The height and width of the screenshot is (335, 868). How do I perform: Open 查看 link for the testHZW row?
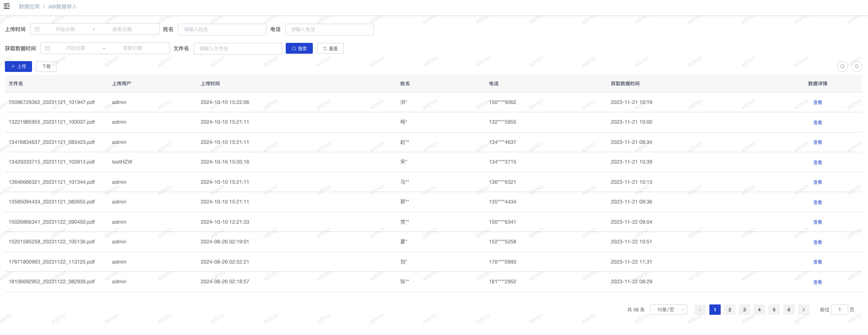coord(817,162)
